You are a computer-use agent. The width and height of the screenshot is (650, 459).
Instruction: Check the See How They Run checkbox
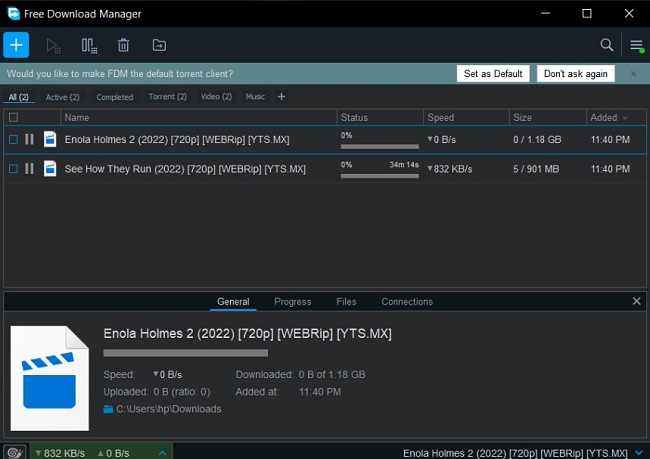[x=13, y=169]
